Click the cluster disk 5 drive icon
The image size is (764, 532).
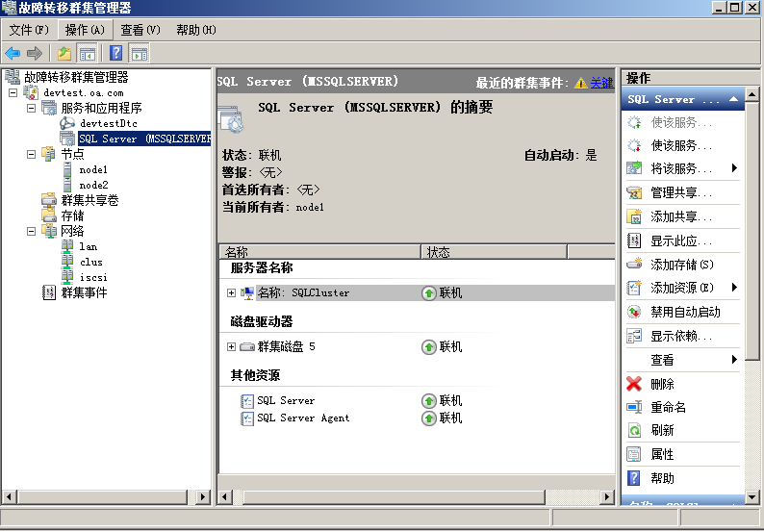[247, 346]
